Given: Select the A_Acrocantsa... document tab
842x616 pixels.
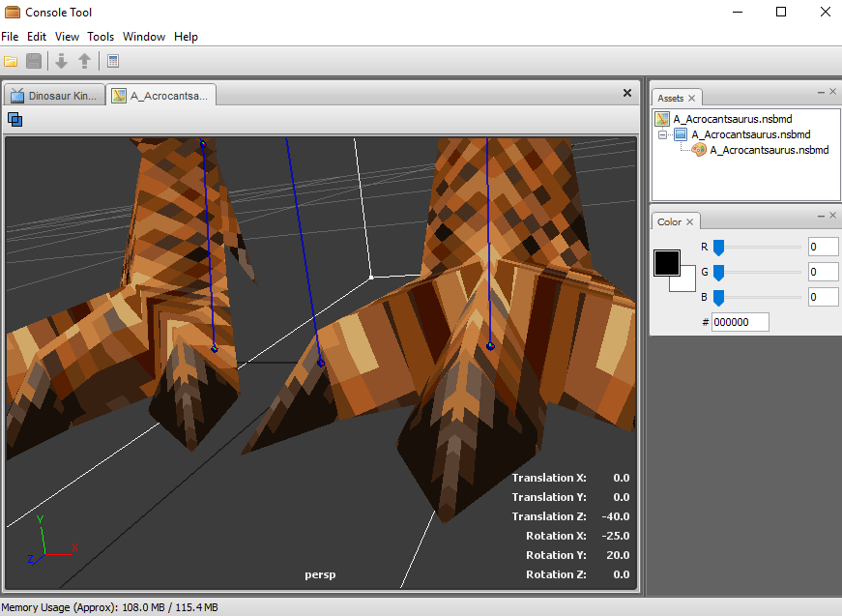Looking at the screenshot, I should 161,95.
